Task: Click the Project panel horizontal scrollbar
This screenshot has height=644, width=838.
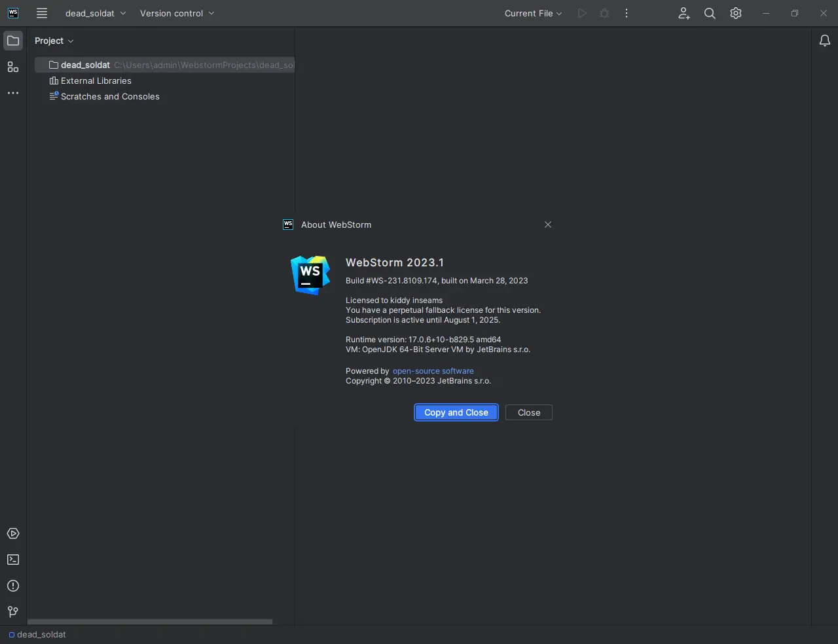Action: [150, 622]
